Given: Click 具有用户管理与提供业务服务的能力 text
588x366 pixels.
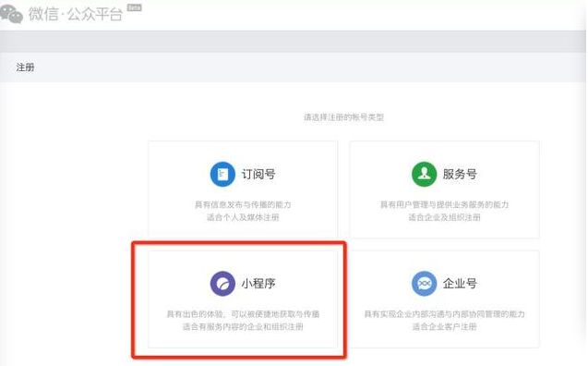Looking at the screenshot, I should pos(444,204).
